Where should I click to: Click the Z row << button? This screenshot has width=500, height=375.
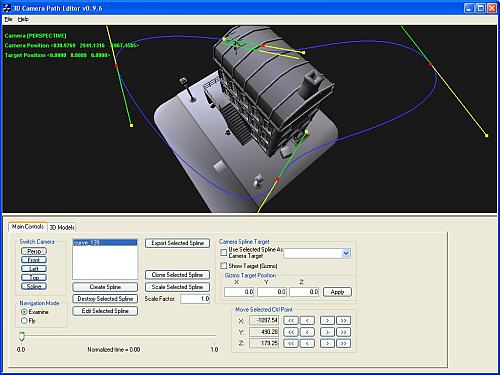click(x=291, y=343)
